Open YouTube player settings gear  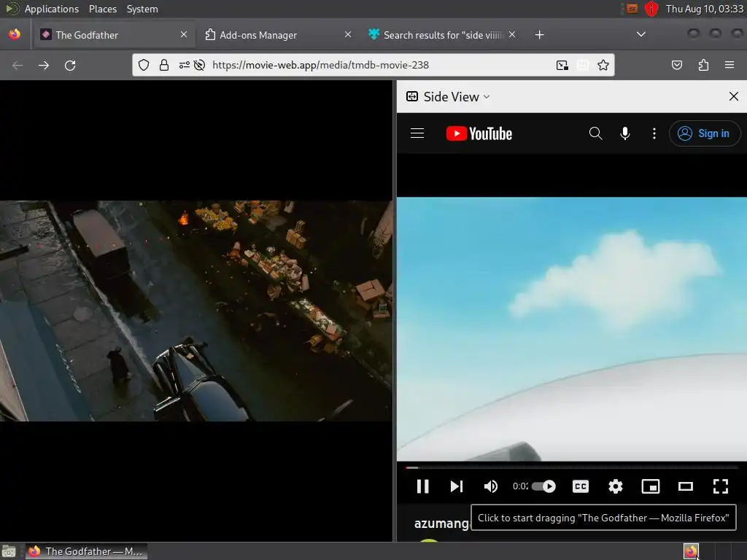pyautogui.click(x=616, y=486)
